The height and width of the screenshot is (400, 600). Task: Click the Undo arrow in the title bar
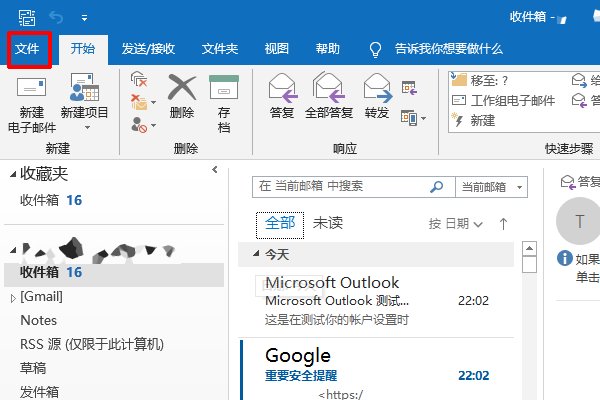[56, 18]
